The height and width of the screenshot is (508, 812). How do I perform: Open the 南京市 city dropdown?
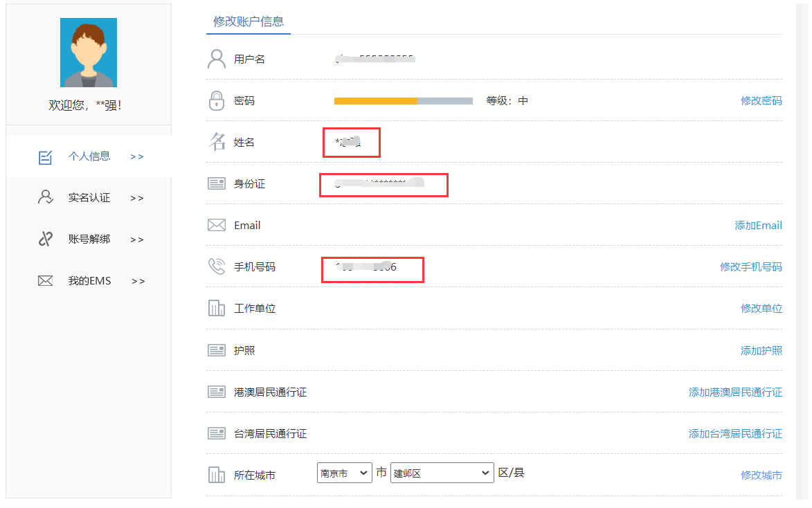[344, 473]
